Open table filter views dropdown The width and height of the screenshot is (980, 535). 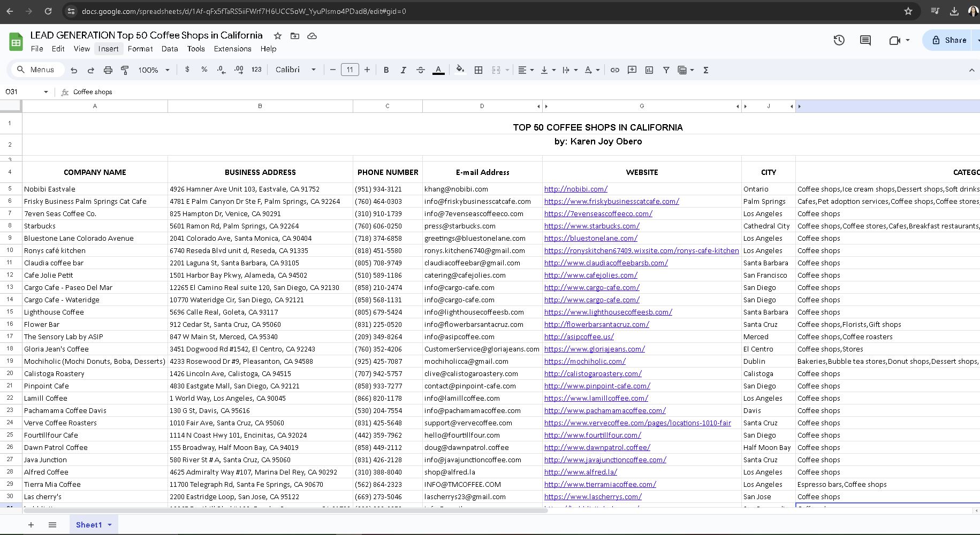pos(686,70)
